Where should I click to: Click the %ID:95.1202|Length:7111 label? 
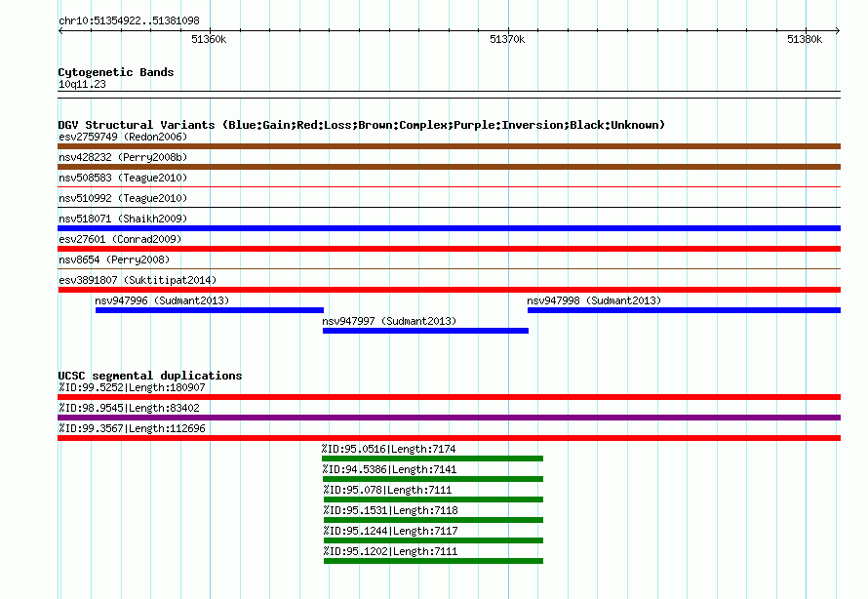[391, 551]
